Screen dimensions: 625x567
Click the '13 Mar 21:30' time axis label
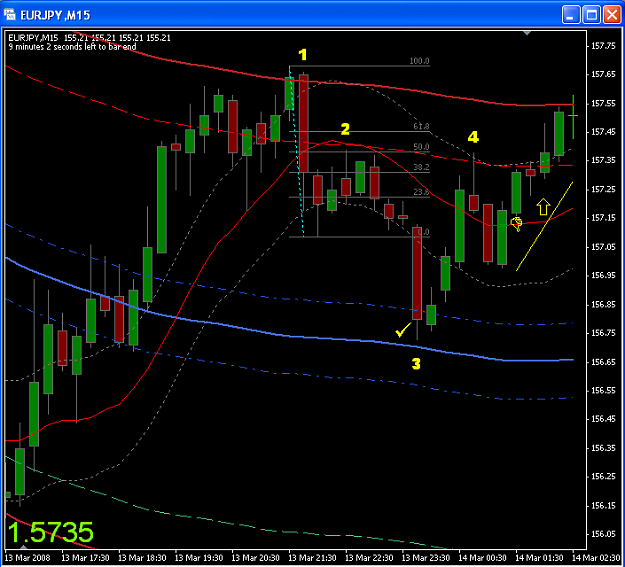(312, 557)
